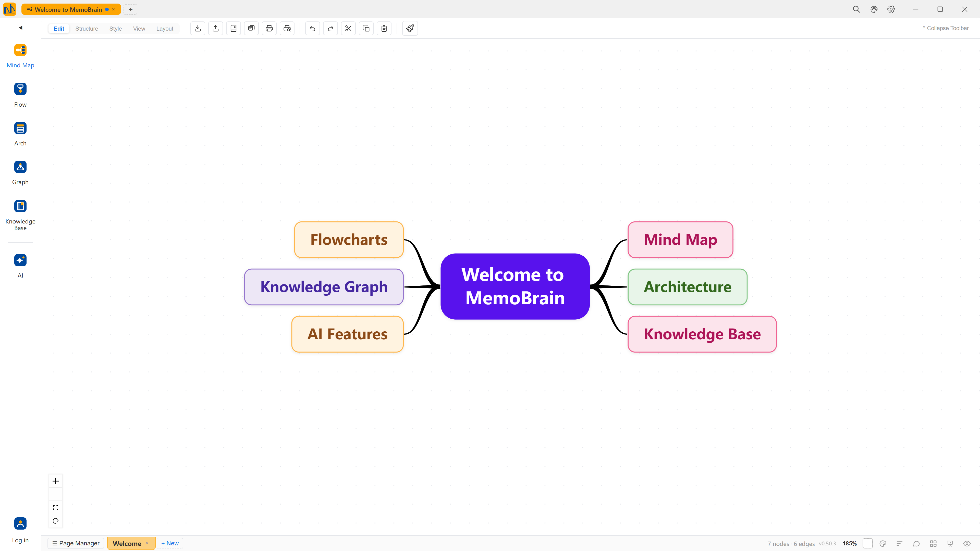The width and height of the screenshot is (980, 551).
Task: Collapse the toolbar
Action: click(946, 28)
